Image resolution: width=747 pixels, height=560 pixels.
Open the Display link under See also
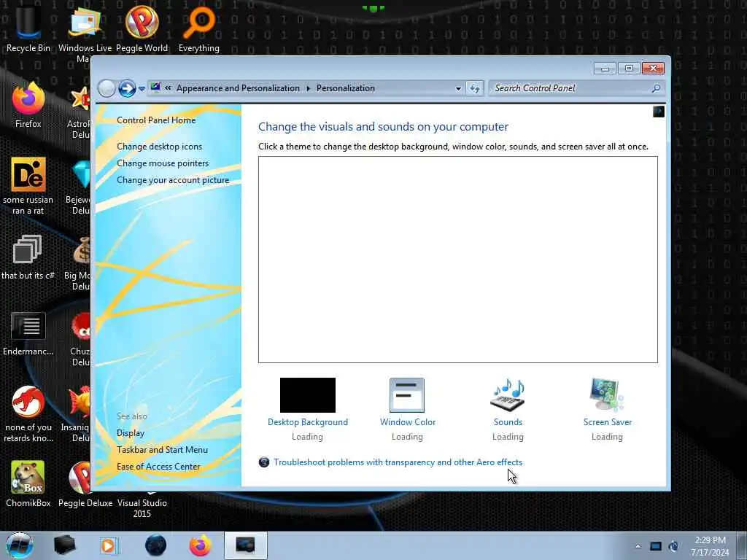click(131, 433)
